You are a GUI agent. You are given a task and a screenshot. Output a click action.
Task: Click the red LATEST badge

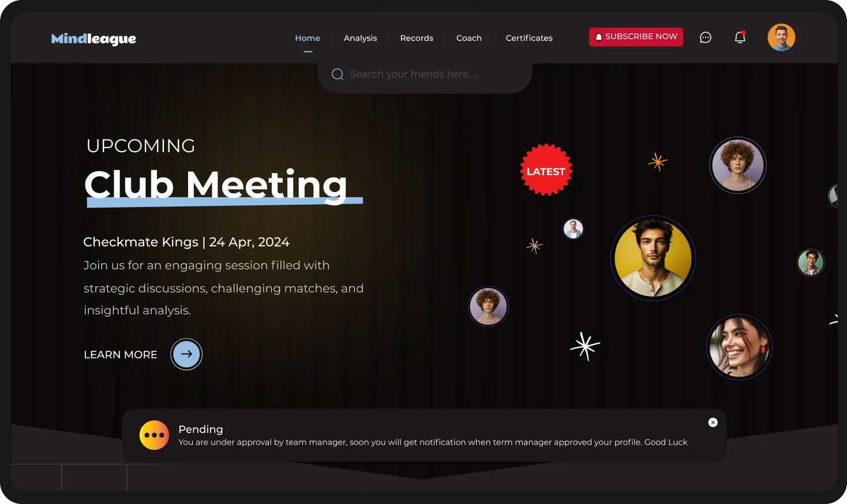pyautogui.click(x=546, y=170)
